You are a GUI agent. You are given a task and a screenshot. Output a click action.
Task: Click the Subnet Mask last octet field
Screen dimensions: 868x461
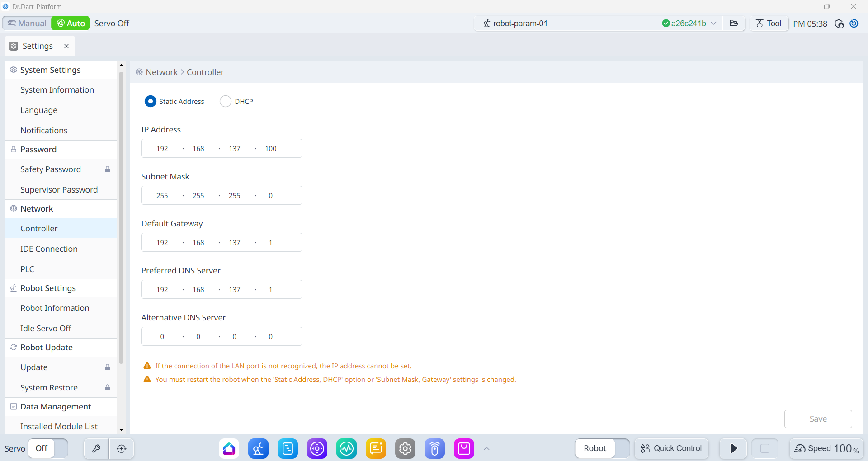click(271, 196)
